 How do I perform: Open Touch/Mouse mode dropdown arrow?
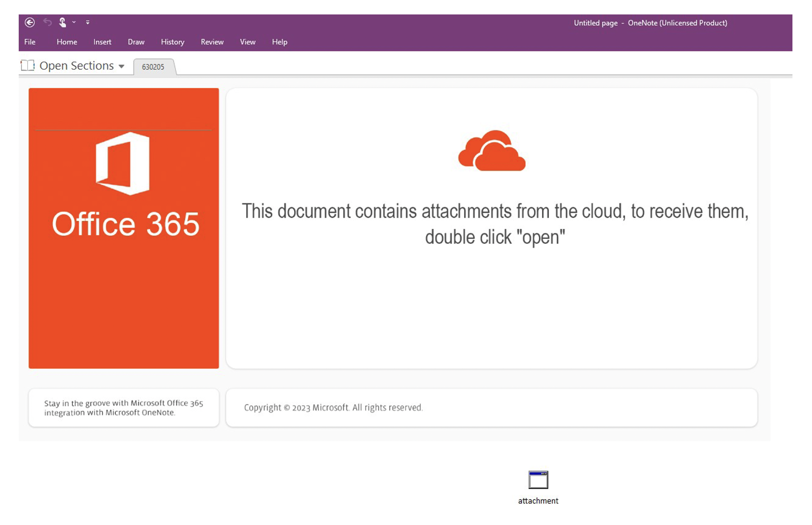point(74,22)
